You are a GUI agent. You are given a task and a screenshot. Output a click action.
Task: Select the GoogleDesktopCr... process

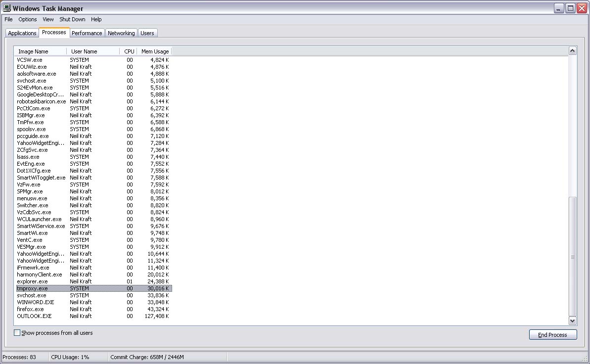(94, 94)
